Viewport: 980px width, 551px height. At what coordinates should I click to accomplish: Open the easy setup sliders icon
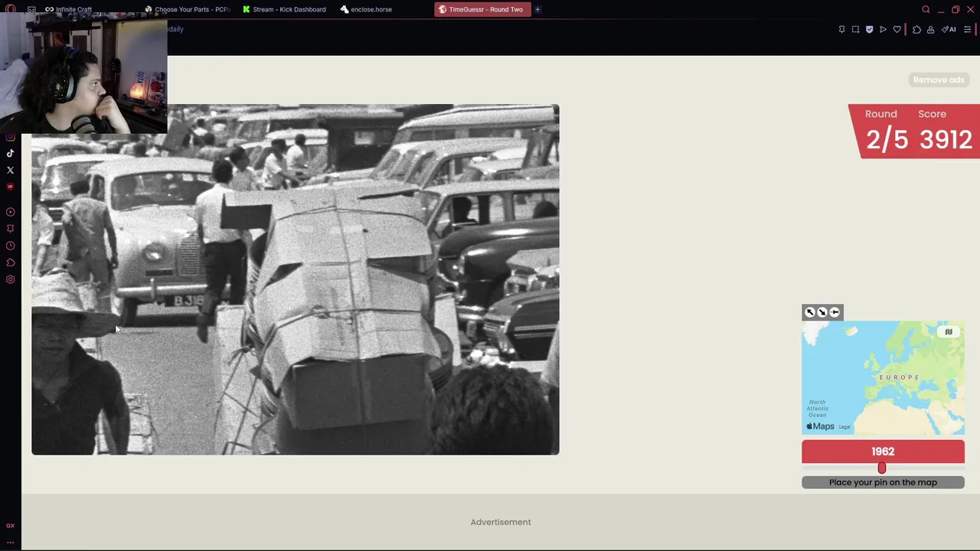967,29
